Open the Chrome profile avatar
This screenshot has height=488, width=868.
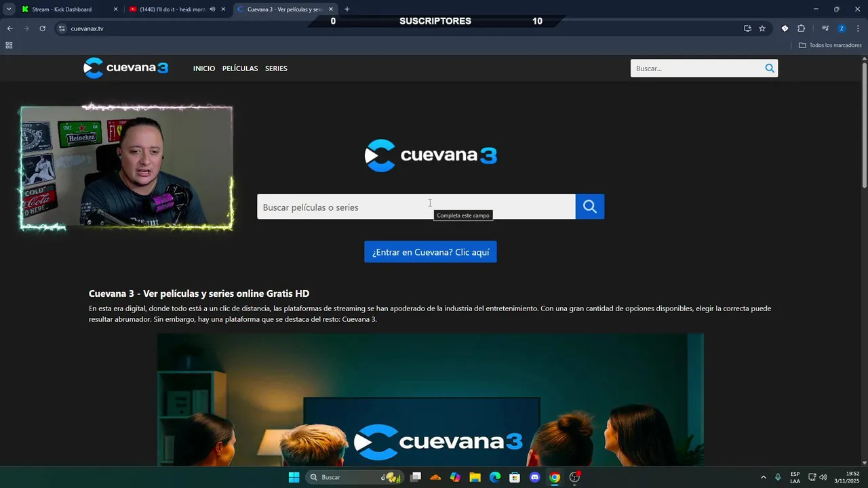[x=842, y=28]
